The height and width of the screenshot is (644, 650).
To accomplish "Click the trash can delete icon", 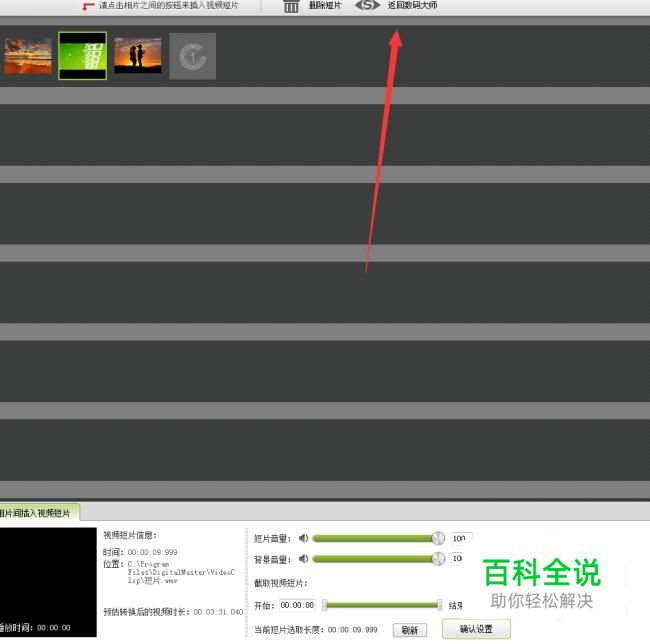I will tap(291, 6).
